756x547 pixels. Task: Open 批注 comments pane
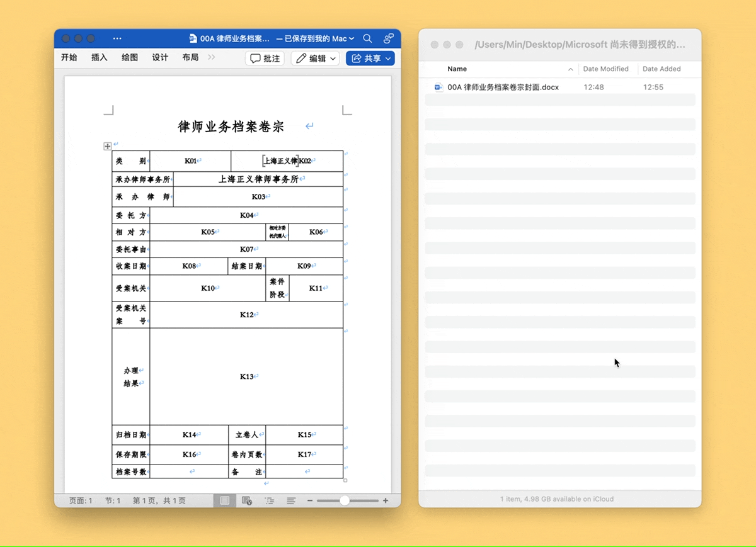(265, 58)
